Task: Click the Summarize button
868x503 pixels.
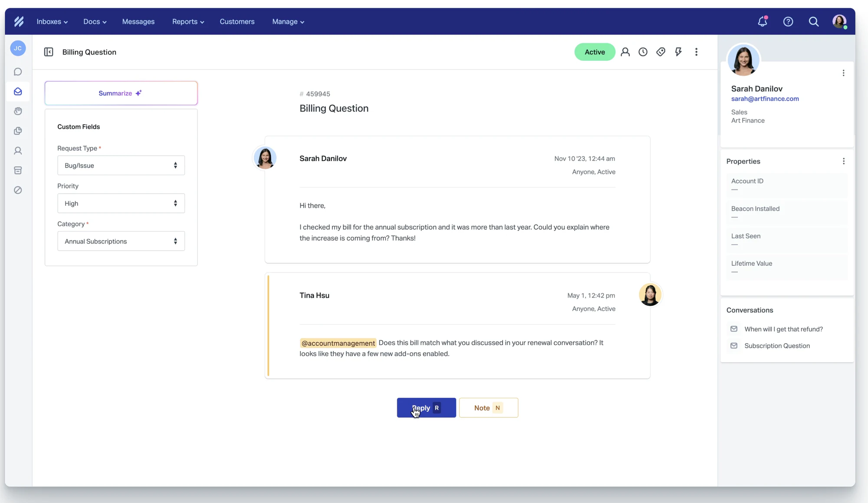Action: tap(121, 93)
